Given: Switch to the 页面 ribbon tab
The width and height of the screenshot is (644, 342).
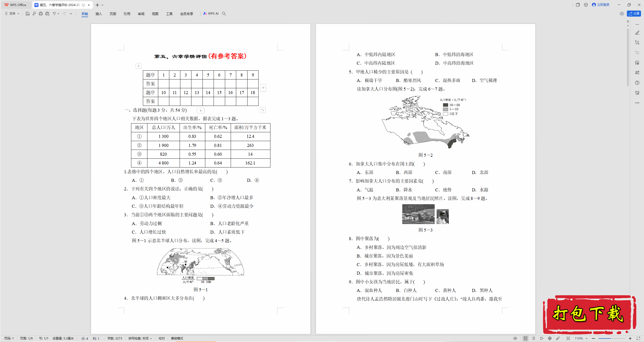Looking at the screenshot, I should coord(113,14).
